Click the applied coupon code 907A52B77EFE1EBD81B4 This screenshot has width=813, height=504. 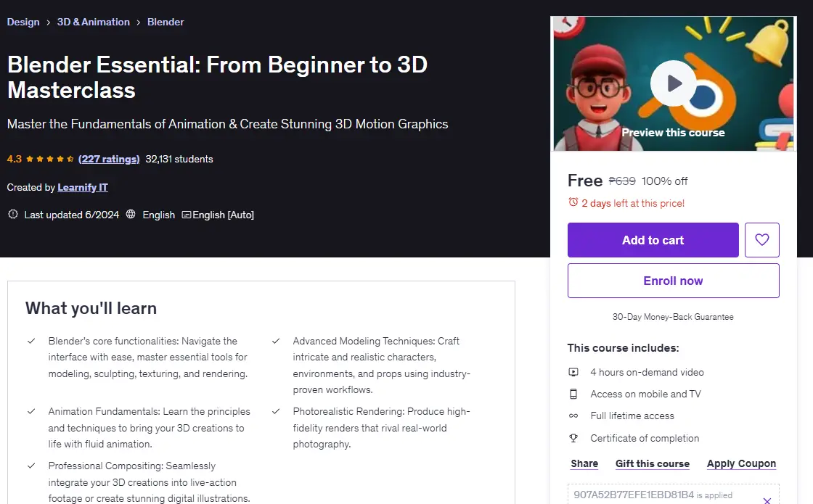tap(634, 495)
